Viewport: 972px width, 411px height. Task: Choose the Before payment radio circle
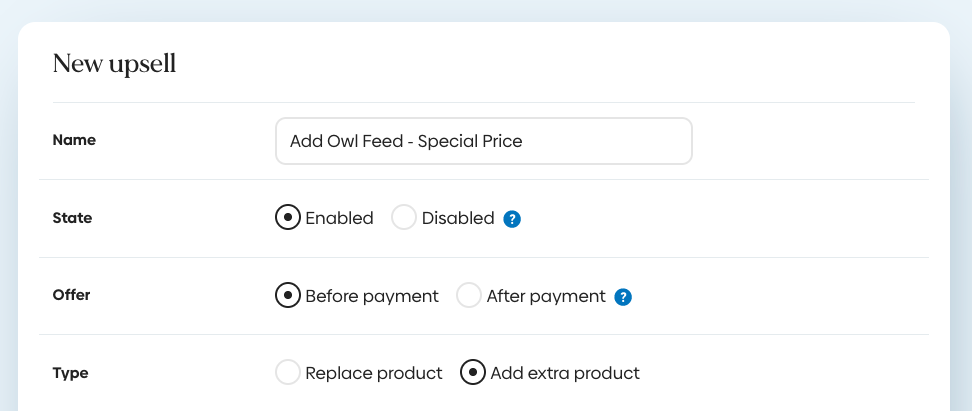tap(288, 296)
